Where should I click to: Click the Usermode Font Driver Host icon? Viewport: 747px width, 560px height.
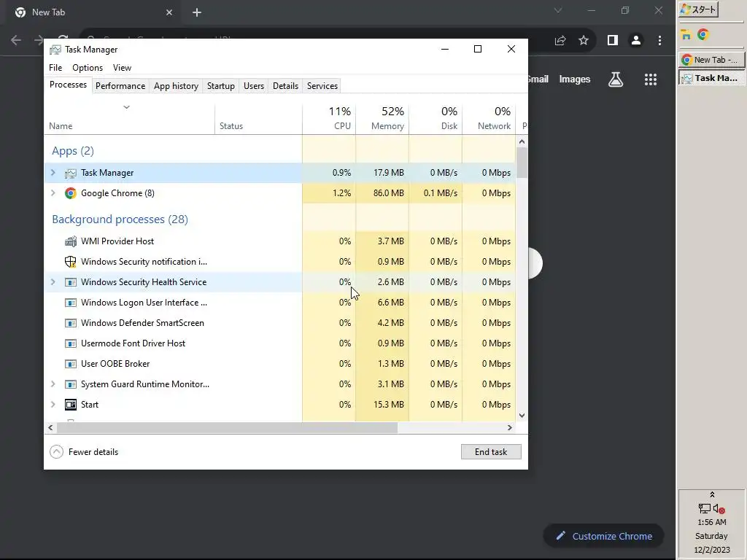tap(71, 344)
